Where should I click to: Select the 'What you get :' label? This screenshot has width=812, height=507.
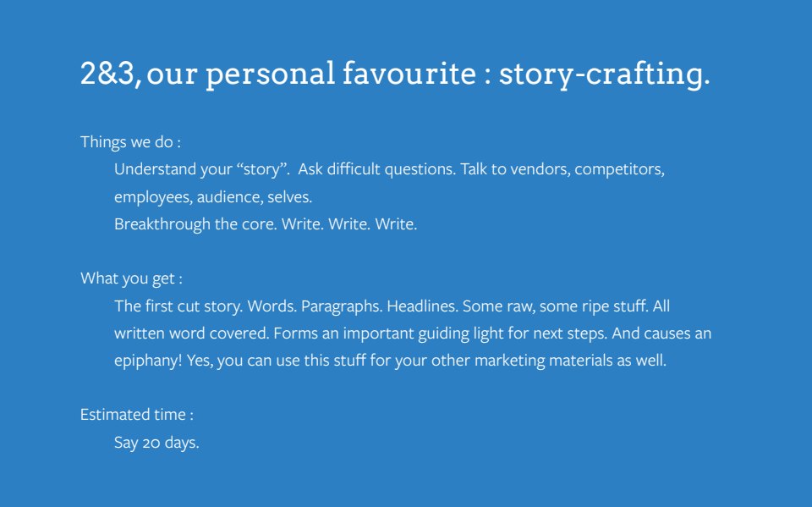(x=131, y=279)
